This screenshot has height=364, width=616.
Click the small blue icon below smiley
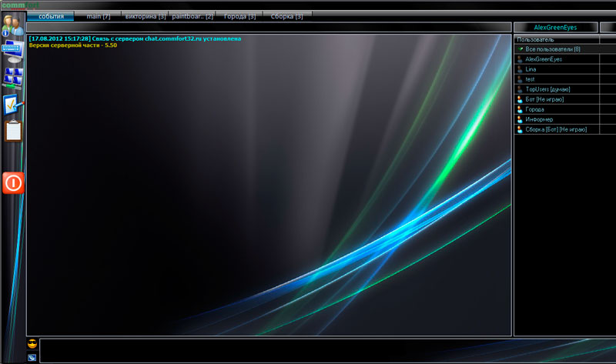pyautogui.click(x=32, y=357)
